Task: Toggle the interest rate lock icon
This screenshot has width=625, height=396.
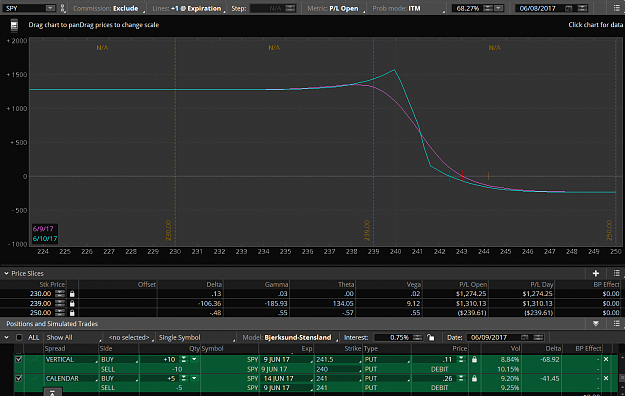Action: click(430, 337)
